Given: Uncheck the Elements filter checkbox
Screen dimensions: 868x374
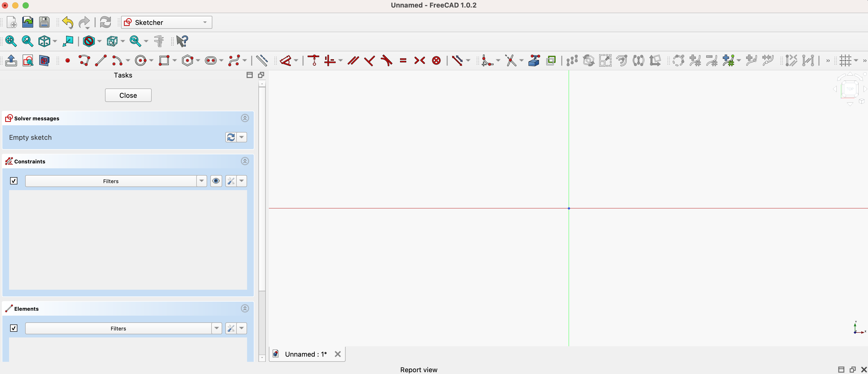Looking at the screenshot, I should point(13,328).
